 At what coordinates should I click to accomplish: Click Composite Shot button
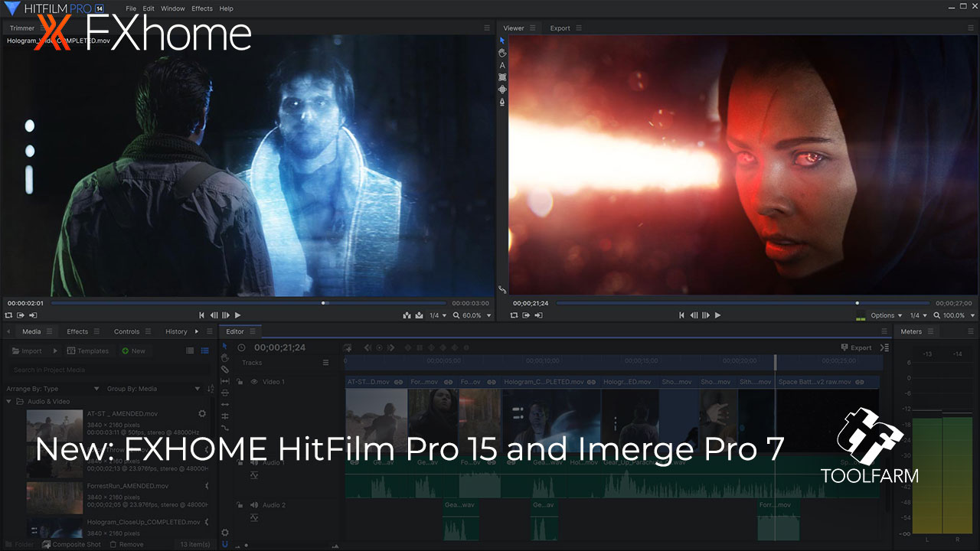tap(71, 544)
